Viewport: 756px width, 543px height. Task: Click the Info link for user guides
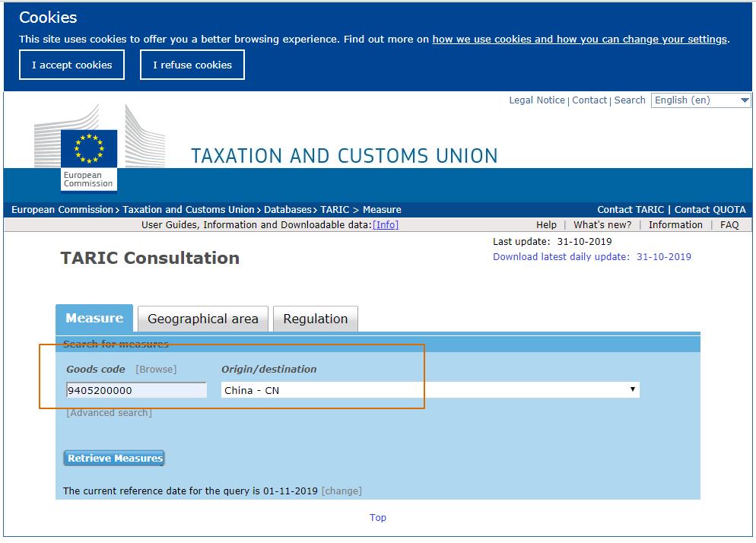386,225
